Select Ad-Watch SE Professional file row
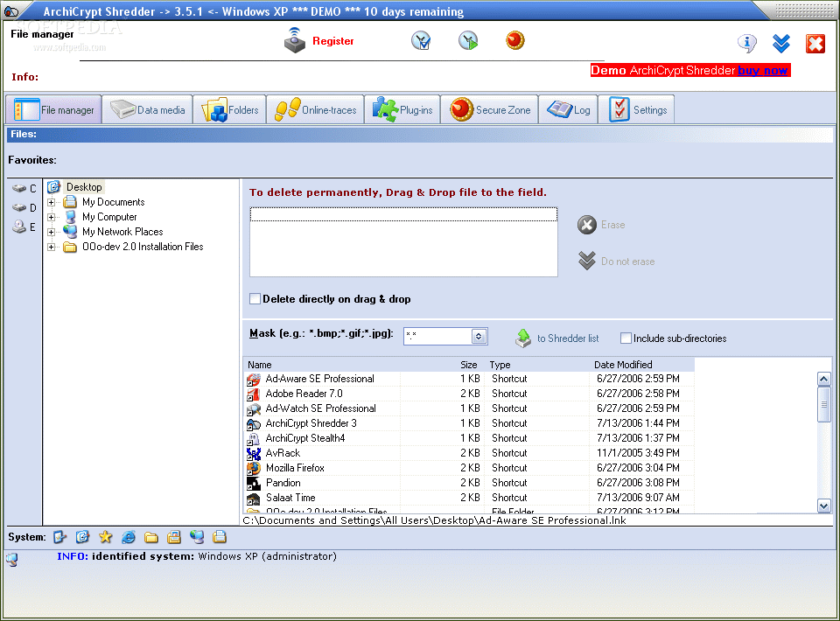The width and height of the screenshot is (840, 621). (x=469, y=408)
